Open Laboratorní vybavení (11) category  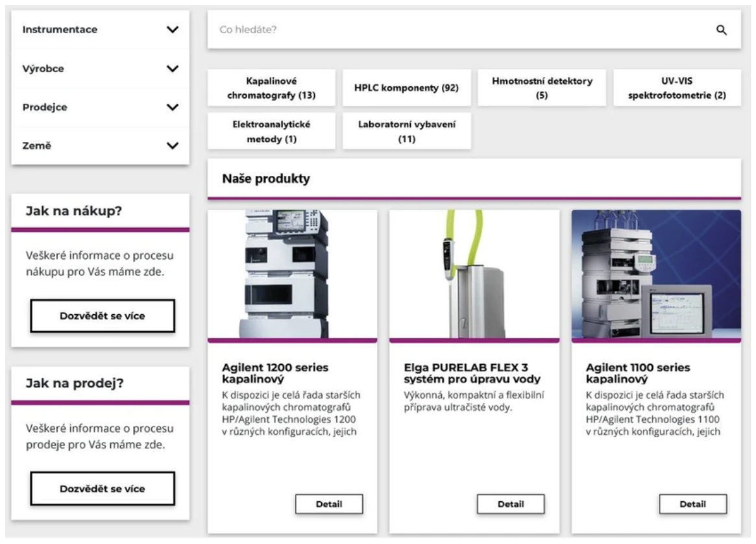[406, 131]
